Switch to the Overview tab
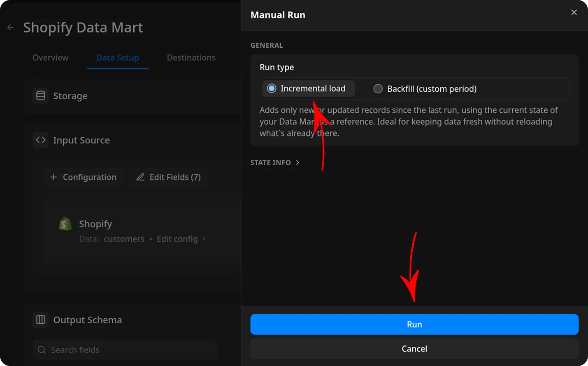The height and width of the screenshot is (366, 588). tap(50, 58)
